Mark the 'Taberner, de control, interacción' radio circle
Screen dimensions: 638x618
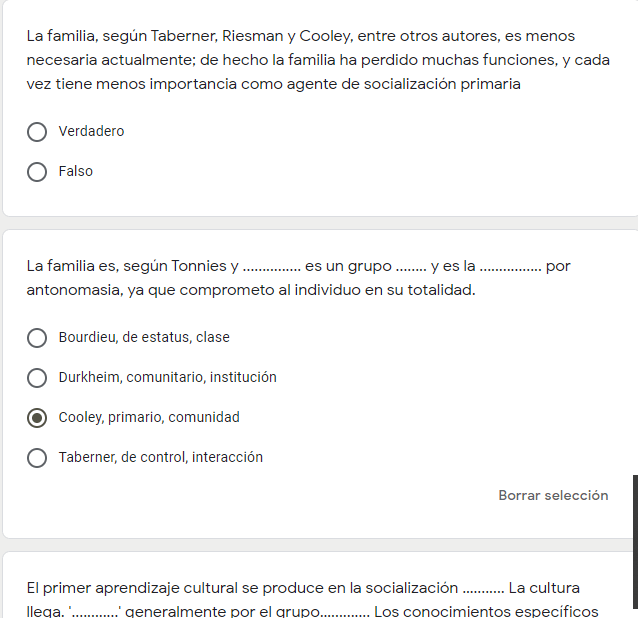click(x=37, y=458)
